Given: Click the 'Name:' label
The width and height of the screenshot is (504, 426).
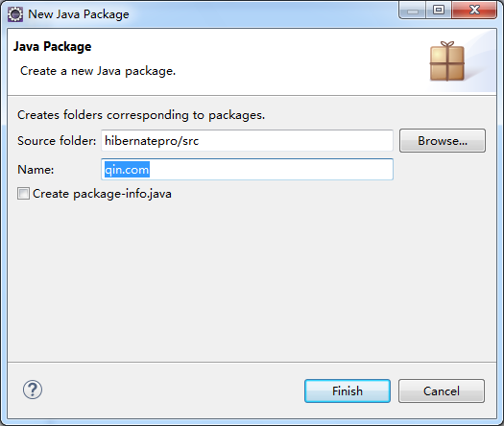Looking at the screenshot, I should coord(36,170).
